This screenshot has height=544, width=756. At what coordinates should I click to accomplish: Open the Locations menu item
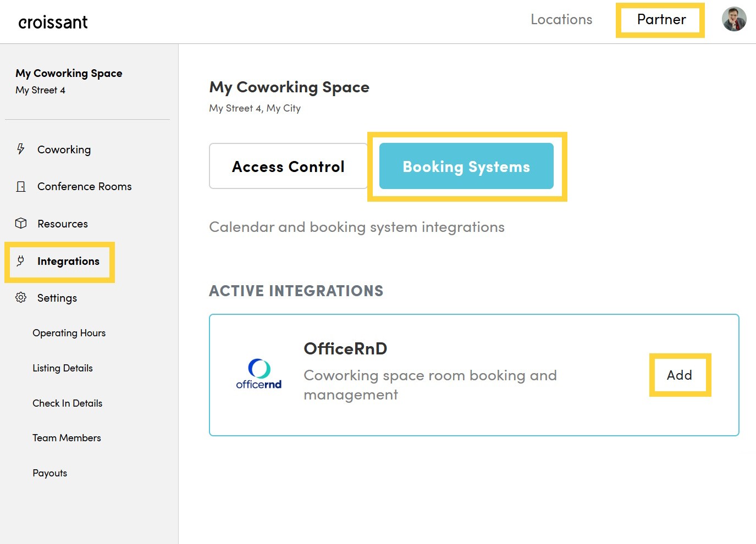coord(561,19)
